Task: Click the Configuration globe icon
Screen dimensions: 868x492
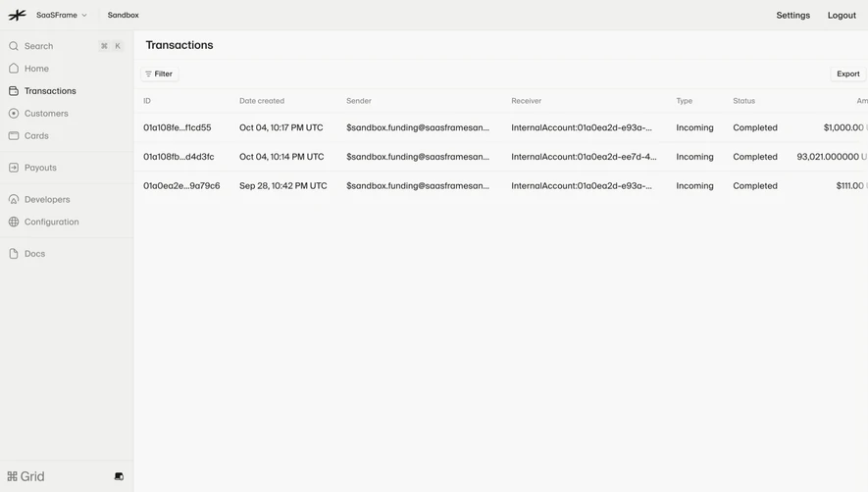Action: coord(14,221)
